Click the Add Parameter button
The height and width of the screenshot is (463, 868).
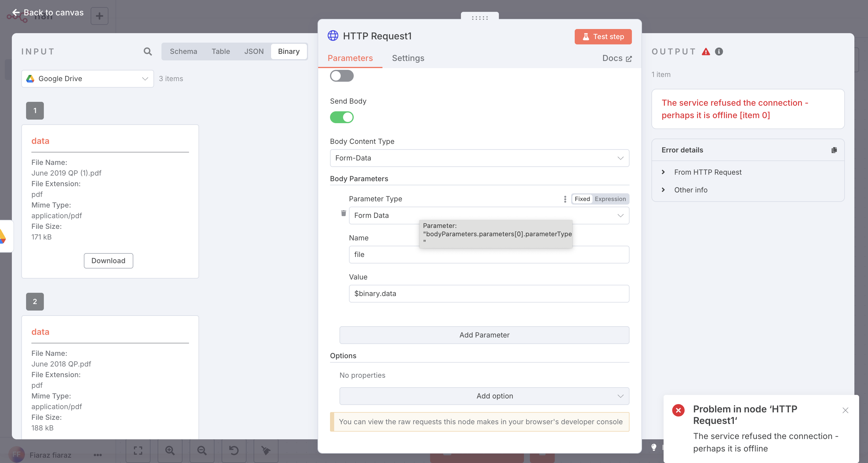(484, 335)
